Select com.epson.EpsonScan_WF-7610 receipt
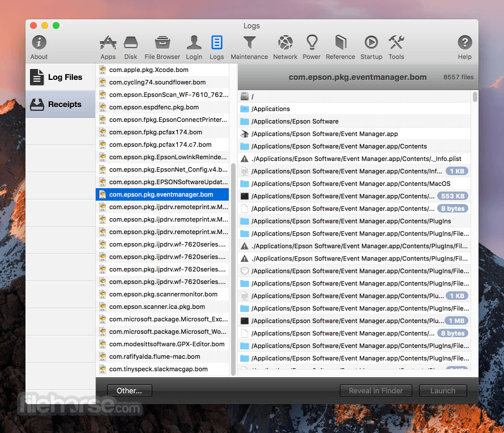 tap(163, 95)
